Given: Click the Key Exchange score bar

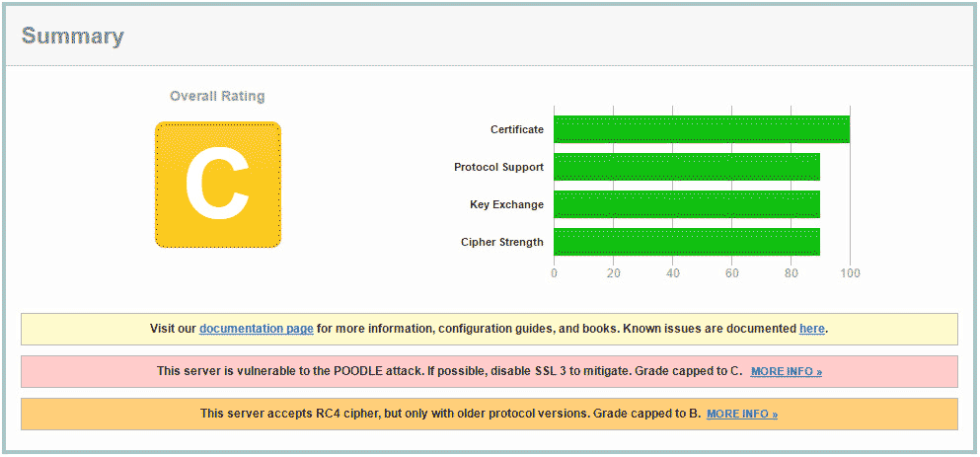Looking at the screenshot, I should click(687, 204).
